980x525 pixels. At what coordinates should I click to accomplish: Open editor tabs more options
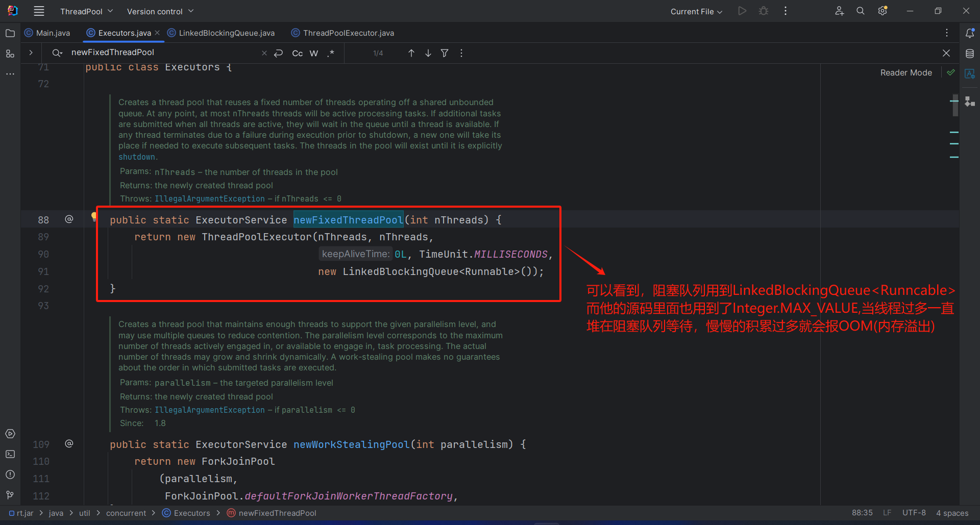[x=947, y=33]
